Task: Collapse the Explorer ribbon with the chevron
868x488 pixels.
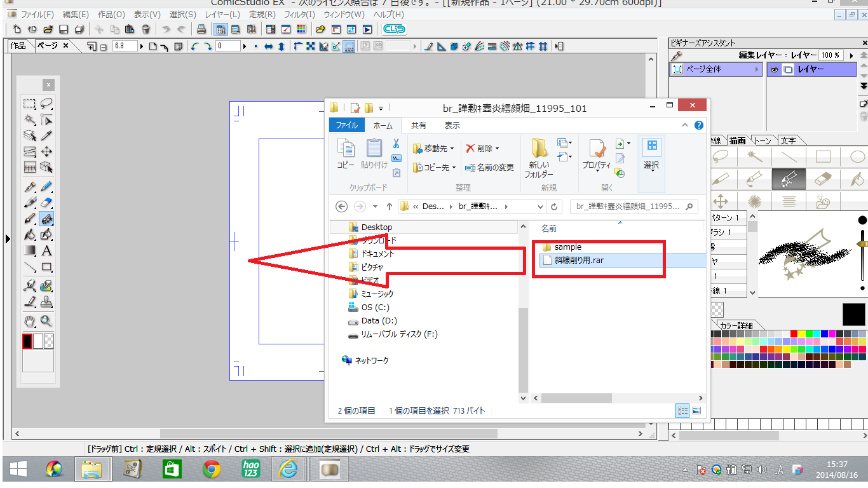Action: click(685, 126)
